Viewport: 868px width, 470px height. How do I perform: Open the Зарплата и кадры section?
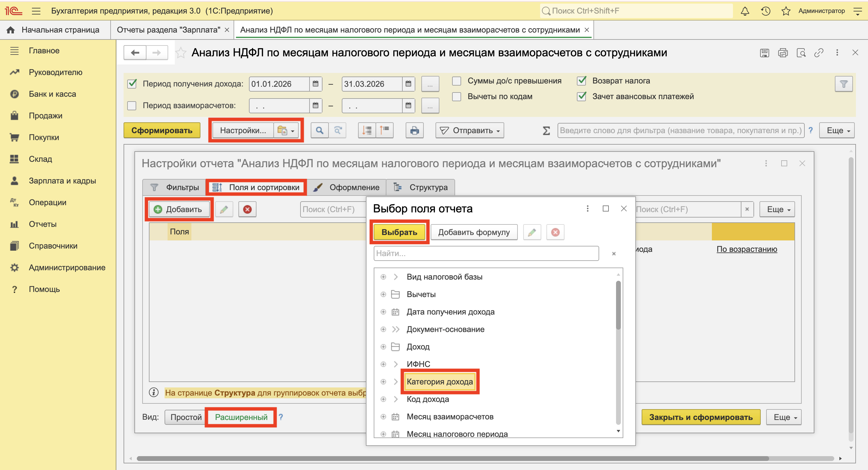[62, 181]
